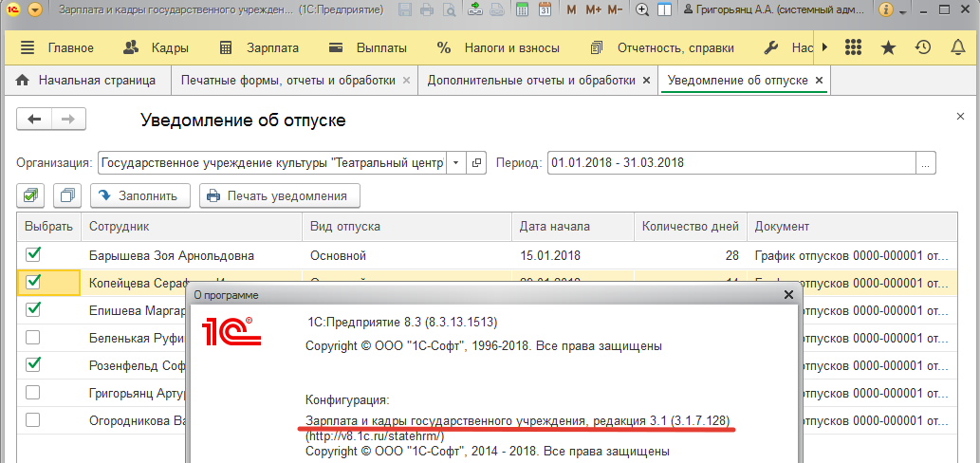Switch to Начальная страница tab
This screenshot has height=463, width=980.
[x=85, y=81]
